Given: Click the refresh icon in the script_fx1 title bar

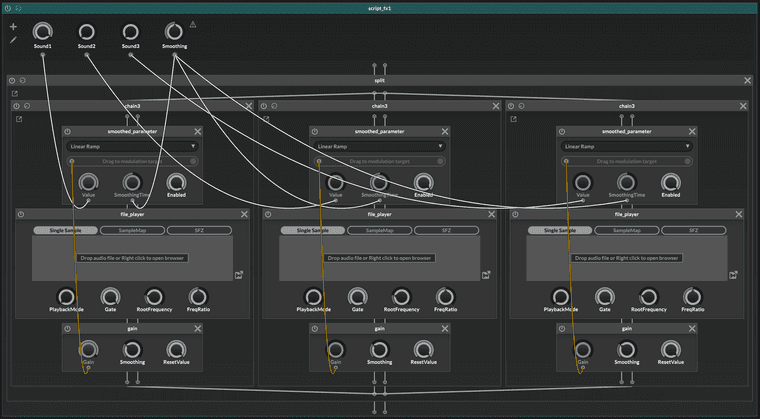Looking at the screenshot, I should [x=18, y=8].
